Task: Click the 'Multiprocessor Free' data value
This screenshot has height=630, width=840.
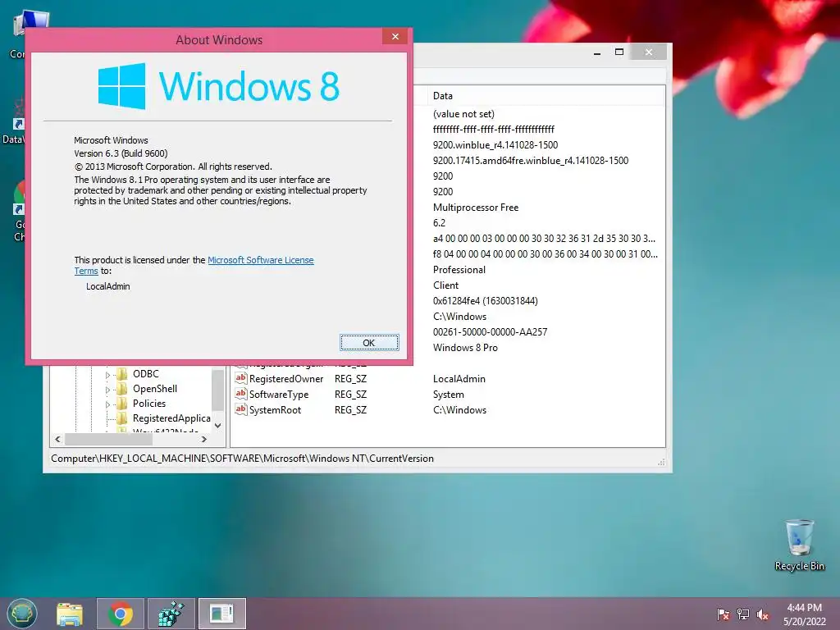Action: click(x=476, y=208)
